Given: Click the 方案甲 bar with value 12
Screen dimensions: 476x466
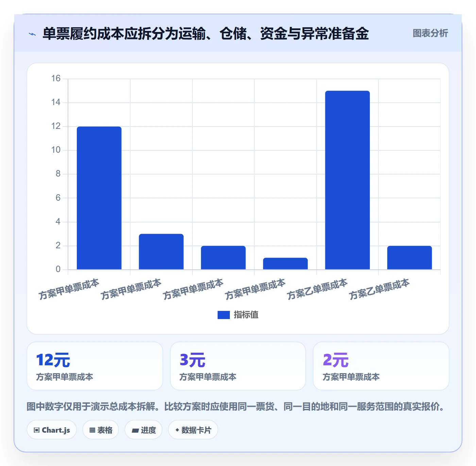Looking at the screenshot, I should (99, 198).
